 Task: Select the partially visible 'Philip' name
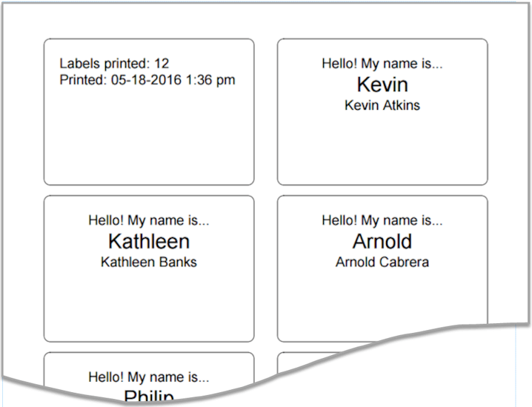pos(148,396)
